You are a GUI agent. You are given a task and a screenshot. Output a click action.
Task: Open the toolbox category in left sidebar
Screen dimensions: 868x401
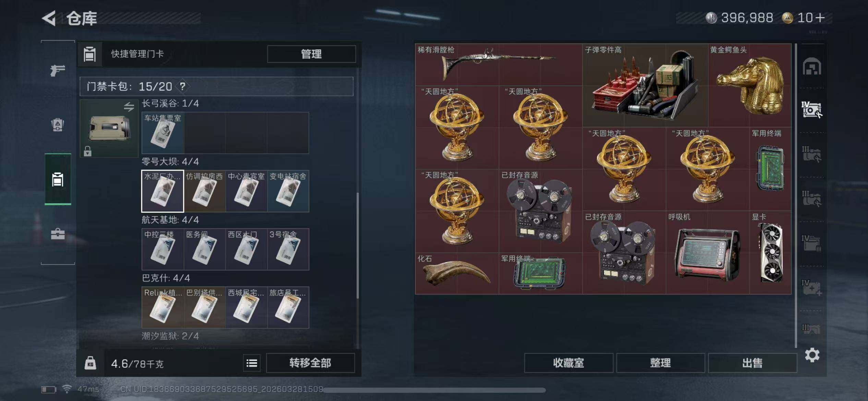[x=58, y=234]
